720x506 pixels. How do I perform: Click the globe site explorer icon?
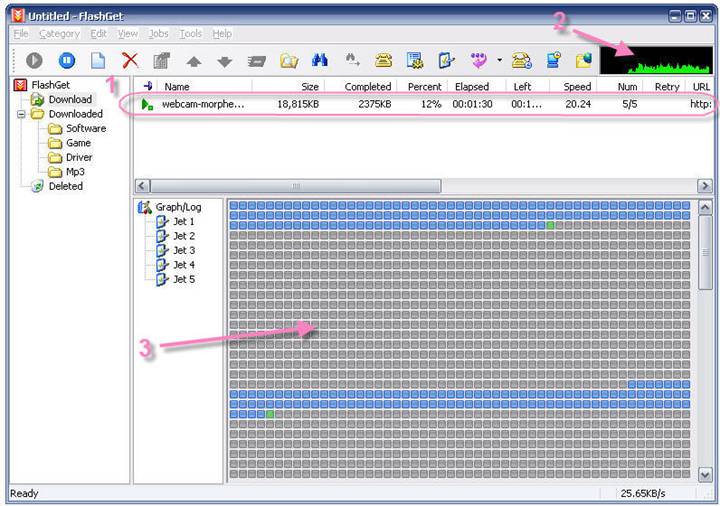[584, 60]
